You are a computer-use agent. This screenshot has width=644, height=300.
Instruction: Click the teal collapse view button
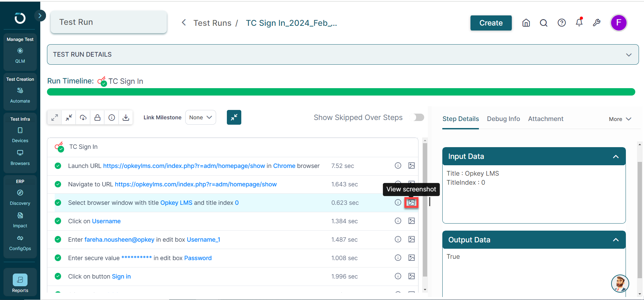pyautogui.click(x=234, y=117)
